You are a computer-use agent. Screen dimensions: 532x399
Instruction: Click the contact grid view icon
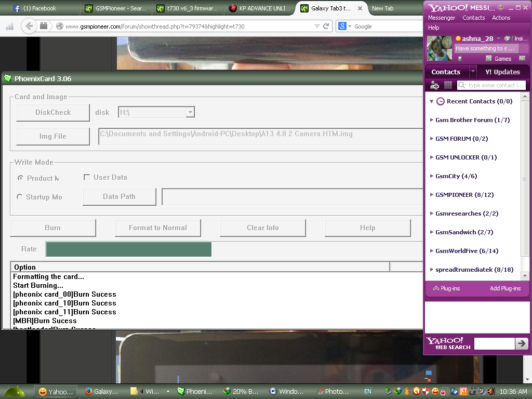[x=448, y=85]
